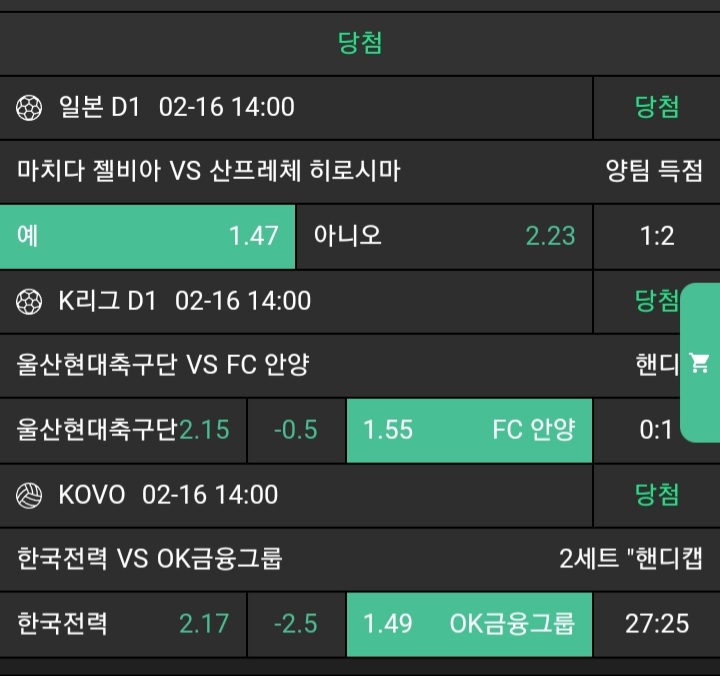Viewport: 720px width, 676px height.
Task: Open the green shopping cart icon
Action: (x=700, y=364)
